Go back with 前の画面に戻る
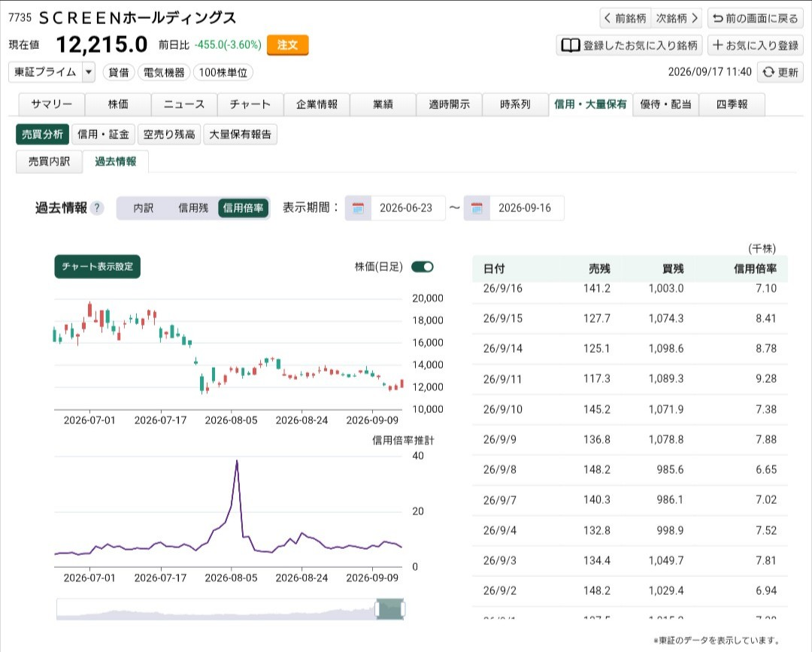Image resolution: width=812 pixels, height=652 pixels. click(756, 18)
